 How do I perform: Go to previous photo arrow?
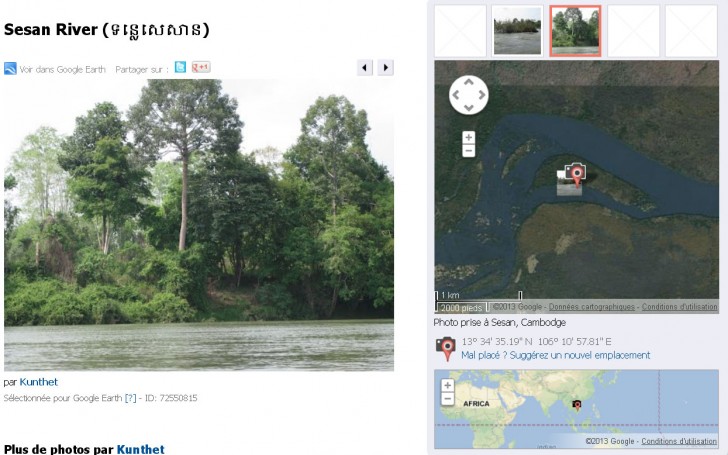tap(365, 68)
